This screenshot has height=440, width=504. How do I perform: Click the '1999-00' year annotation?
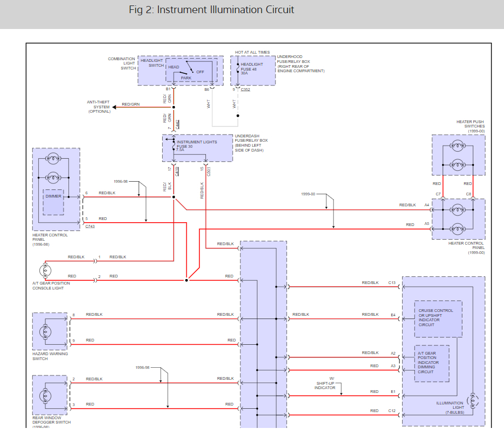308,194
